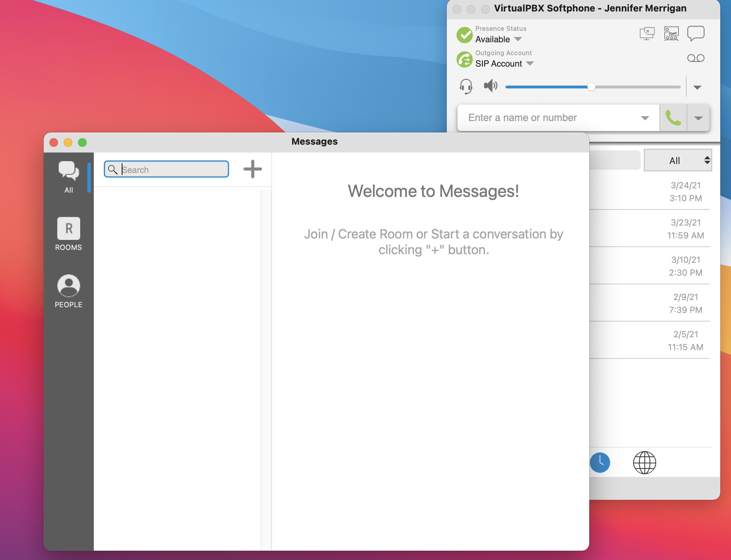731x560 pixels.
Task: Select the 3/23/21 11:59 AM history entry
Action: click(650, 229)
